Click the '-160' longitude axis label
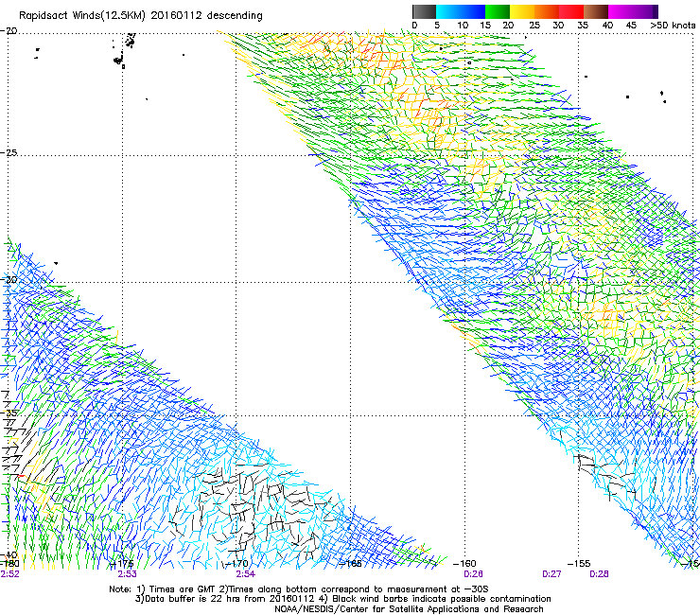Viewport: 700px width, 615px height. [x=464, y=564]
